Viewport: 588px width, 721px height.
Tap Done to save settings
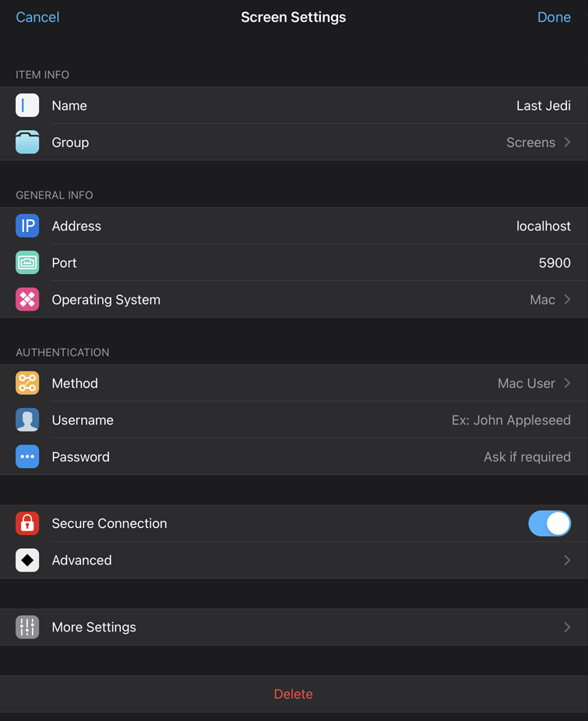[x=554, y=17]
